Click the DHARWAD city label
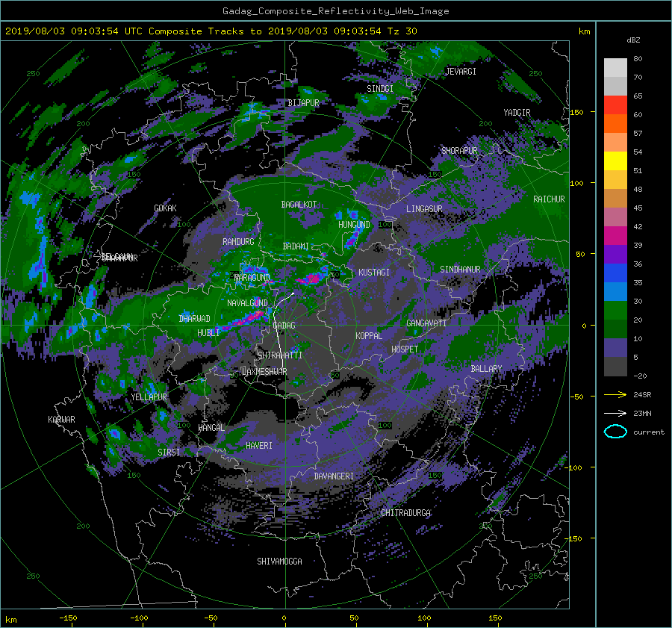The width and height of the screenshot is (672, 628). (x=194, y=319)
